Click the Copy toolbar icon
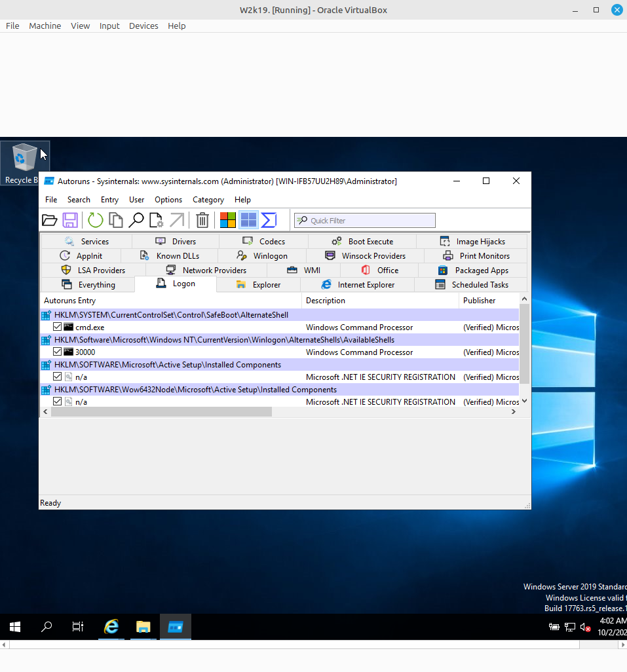 coord(116,220)
